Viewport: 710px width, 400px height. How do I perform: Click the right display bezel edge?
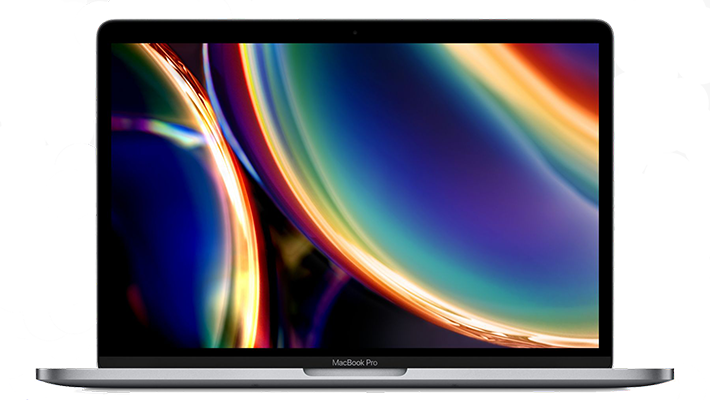(606, 200)
